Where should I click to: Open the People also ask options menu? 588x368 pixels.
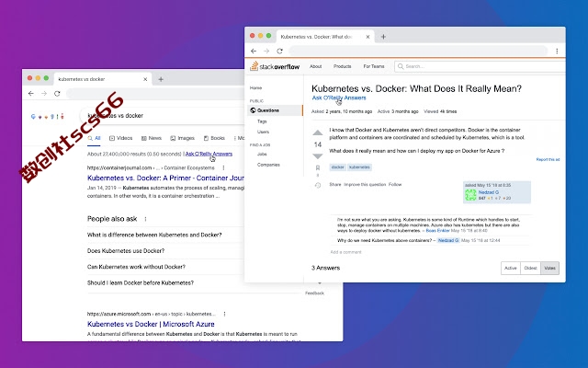point(145,219)
